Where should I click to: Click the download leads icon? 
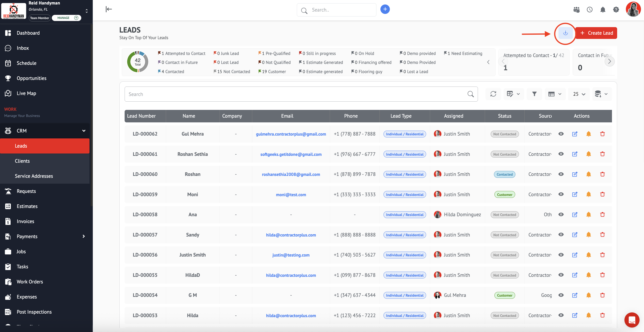[565, 33]
